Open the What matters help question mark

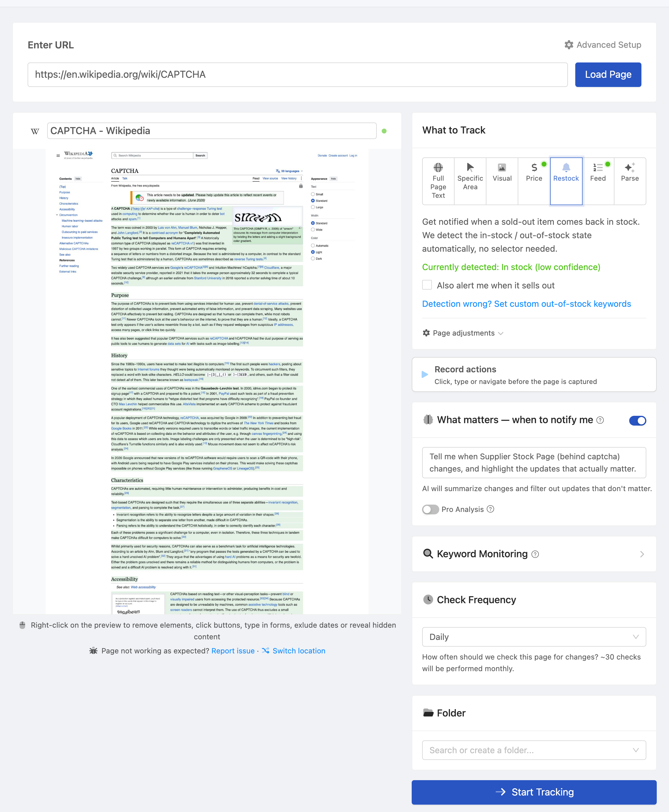click(x=600, y=420)
